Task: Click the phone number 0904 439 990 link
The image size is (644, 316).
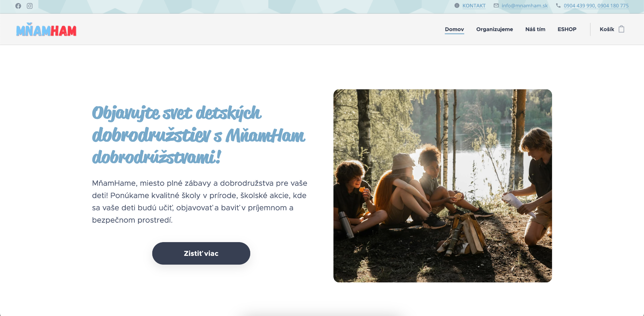Action: coord(580,6)
